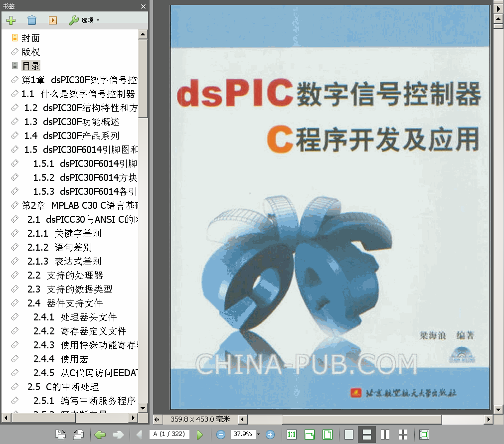Add a new bookmark with green plus icon
The image size is (504, 444).
tap(10, 20)
